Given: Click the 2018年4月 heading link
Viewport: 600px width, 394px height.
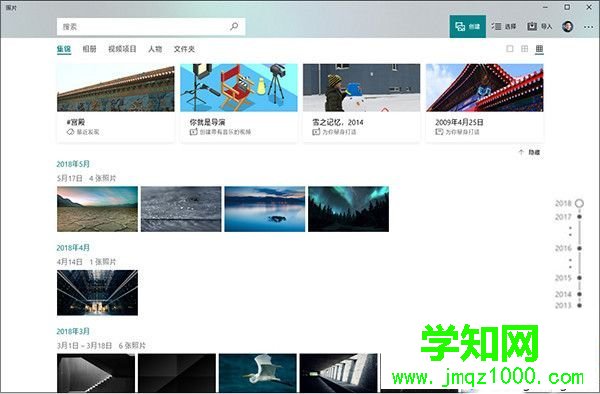Looking at the screenshot, I should tap(73, 248).
